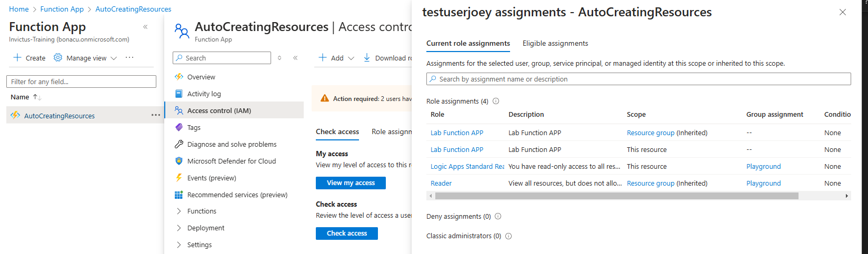This screenshot has height=254, width=868.
Task: Open Activity log menu item
Action: point(204,94)
